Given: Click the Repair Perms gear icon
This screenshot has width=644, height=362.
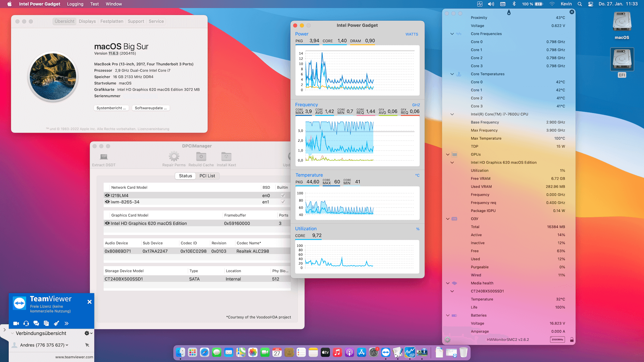Looking at the screenshot, I should (174, 157).
